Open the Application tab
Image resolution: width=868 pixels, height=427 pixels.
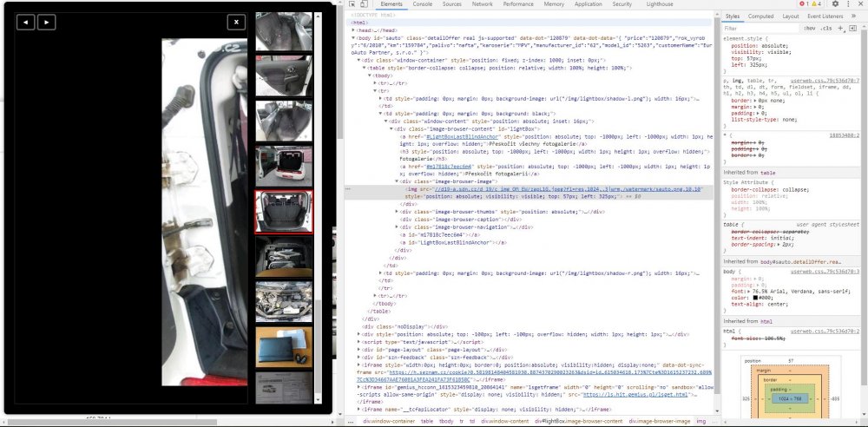coord(588,3)
